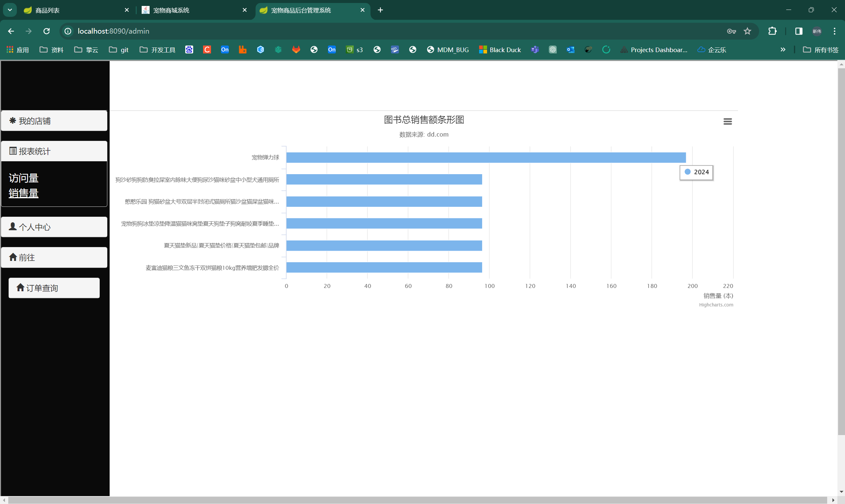Click the 订单查询 button

[54, 288]
